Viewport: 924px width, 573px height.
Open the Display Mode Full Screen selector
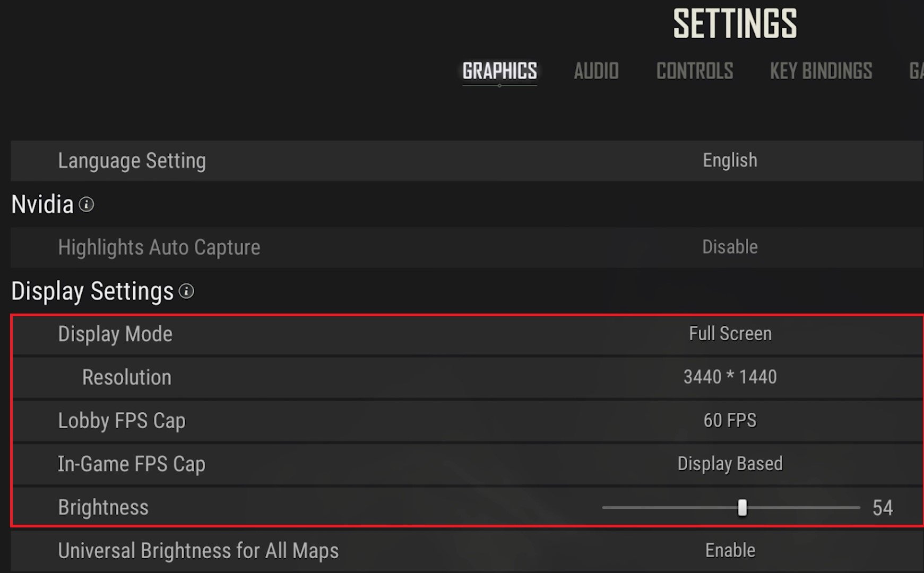pos(730,334)
